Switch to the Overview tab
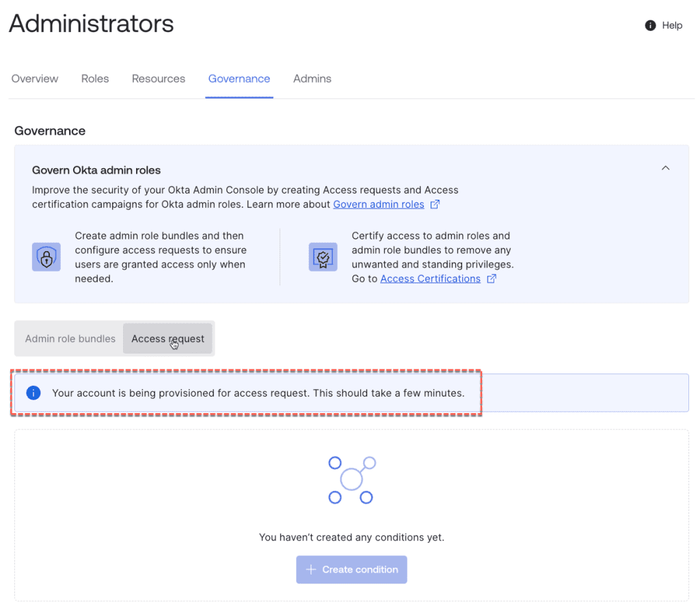The width and height of the screenshot is (700, 606). 35,79
